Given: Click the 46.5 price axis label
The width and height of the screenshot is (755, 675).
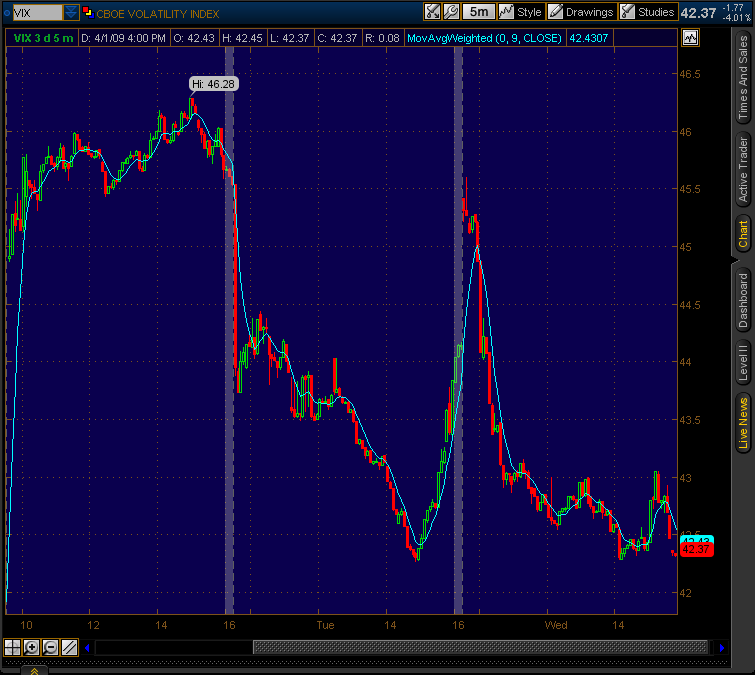Looking at the screenshot, I should (x=690, y=74).
